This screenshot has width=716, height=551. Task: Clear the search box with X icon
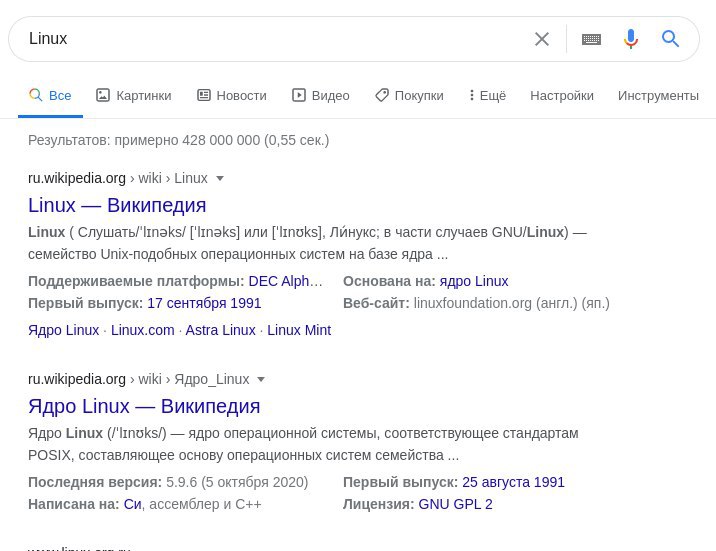point(542,39)
